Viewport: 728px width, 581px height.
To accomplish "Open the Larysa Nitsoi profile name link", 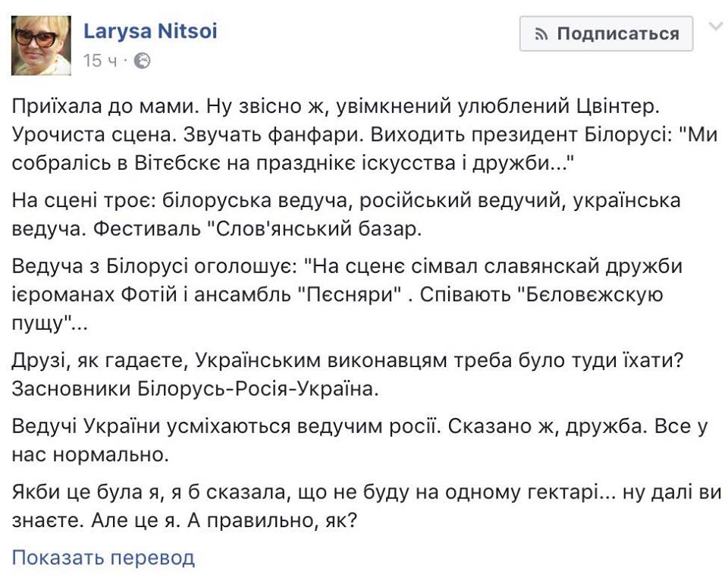I will (150, 31).
